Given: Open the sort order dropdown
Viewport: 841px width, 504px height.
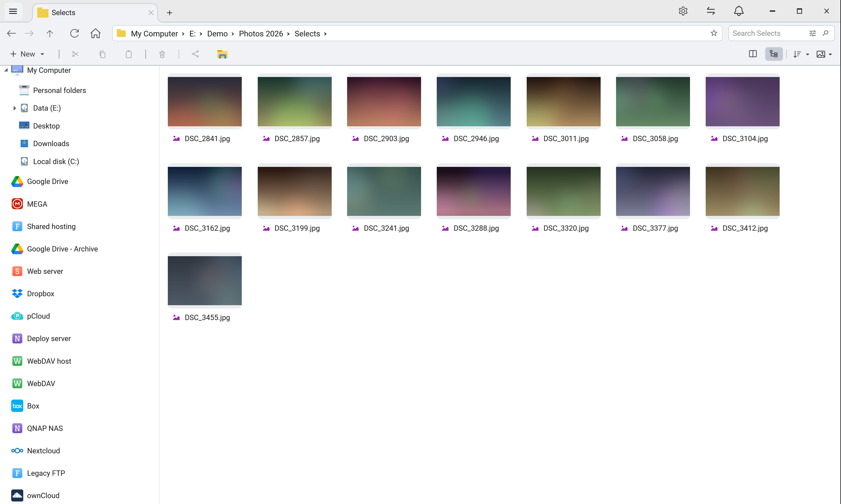Looking at the screenshot, I should coord(801,54).
